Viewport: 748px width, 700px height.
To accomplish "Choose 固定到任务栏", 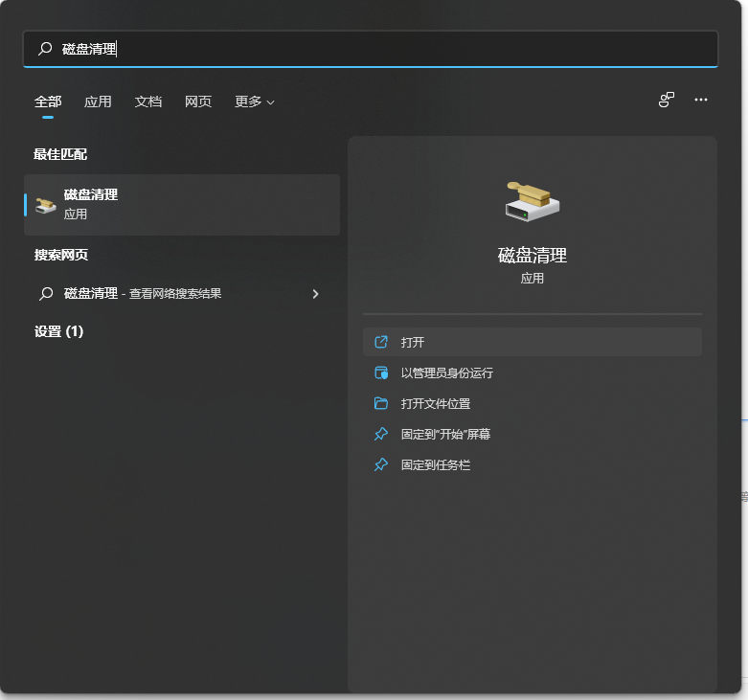I will (x=533, y=464).
